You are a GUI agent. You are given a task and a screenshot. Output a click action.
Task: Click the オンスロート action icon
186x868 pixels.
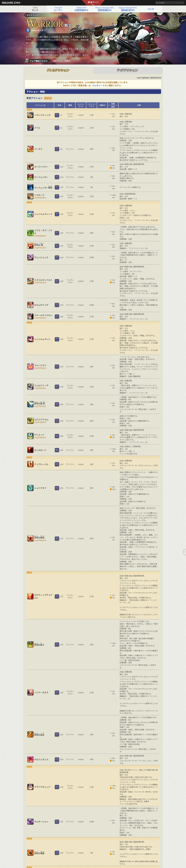pyautogui.click(x=30, y=450)
